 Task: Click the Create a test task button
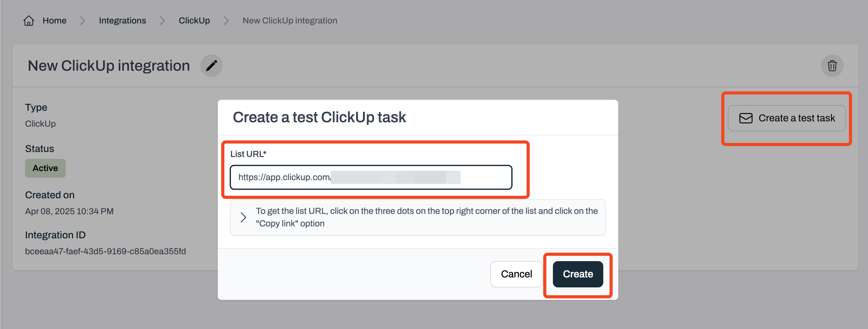click(786, 118)
